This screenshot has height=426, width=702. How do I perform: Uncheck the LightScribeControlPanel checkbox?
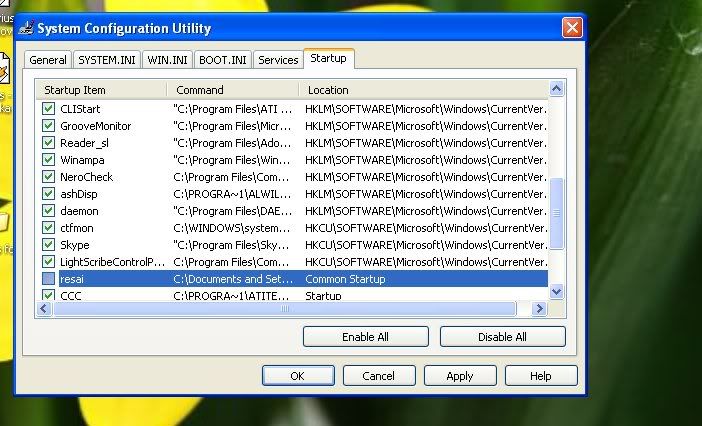tap(48, 262)
